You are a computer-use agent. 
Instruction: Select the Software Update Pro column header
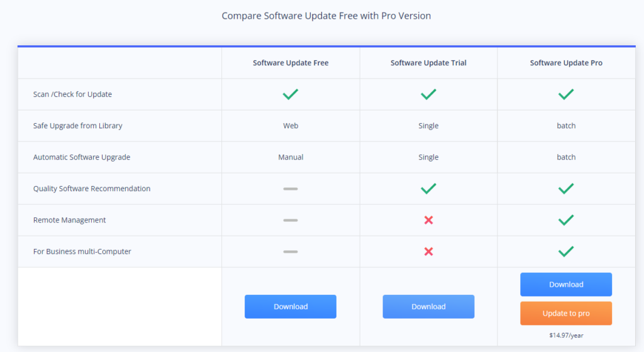point(566,63)
